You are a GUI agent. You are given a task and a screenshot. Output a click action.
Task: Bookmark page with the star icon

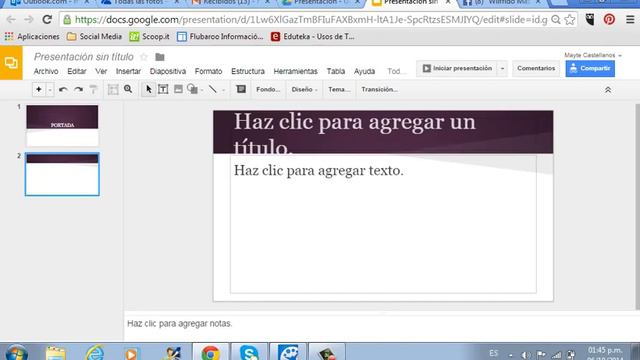pyautogui.click(x=570, y=20)
